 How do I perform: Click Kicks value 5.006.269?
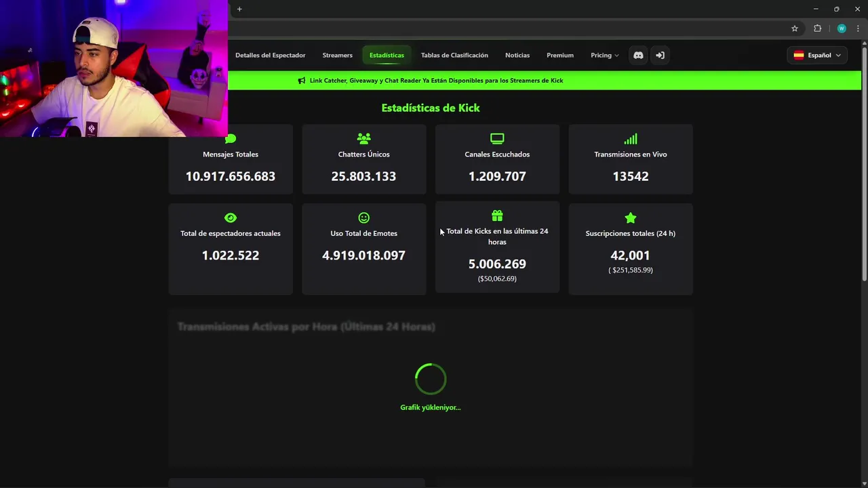click(x=497, y=264)
